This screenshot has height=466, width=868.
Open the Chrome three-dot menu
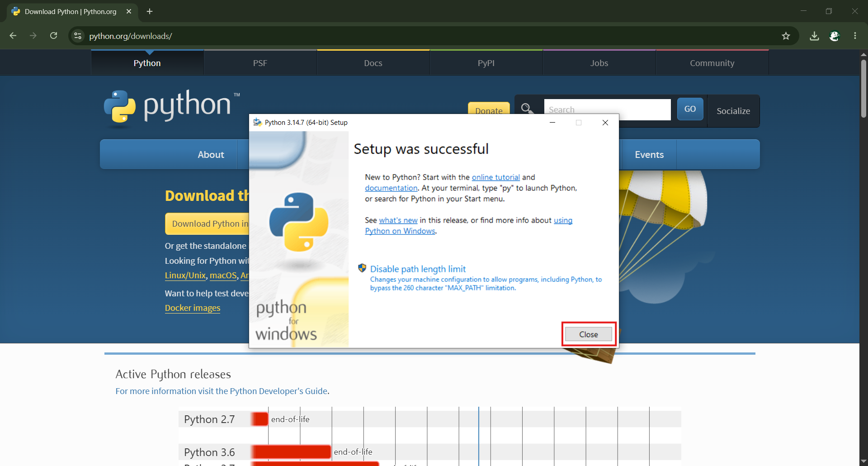[x=855, y=36]
